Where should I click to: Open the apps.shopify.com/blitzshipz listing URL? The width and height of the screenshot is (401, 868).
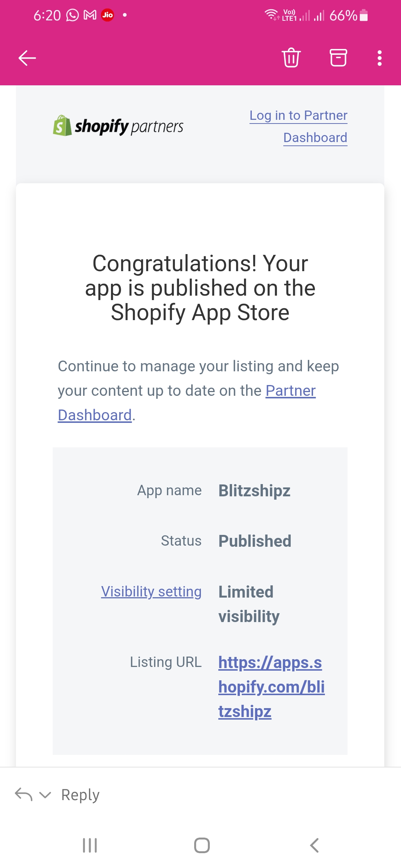coord(271,687)
